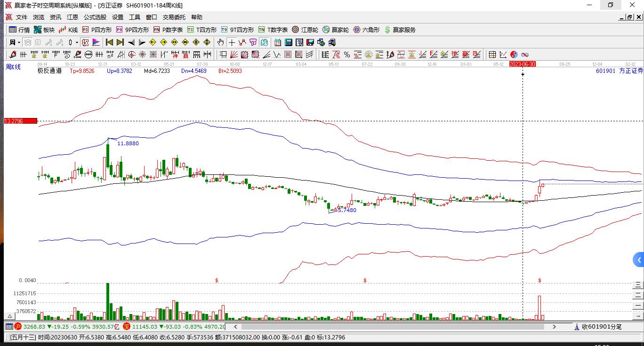
Task: Click the 沪 Shanghai index badge
Action: click(18, 326)
